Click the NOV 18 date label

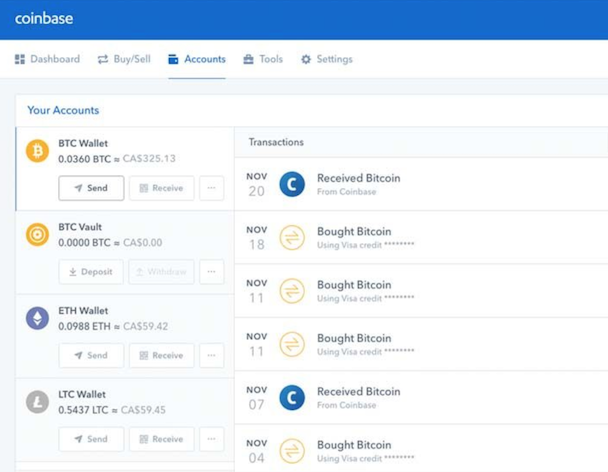point(257,238)
